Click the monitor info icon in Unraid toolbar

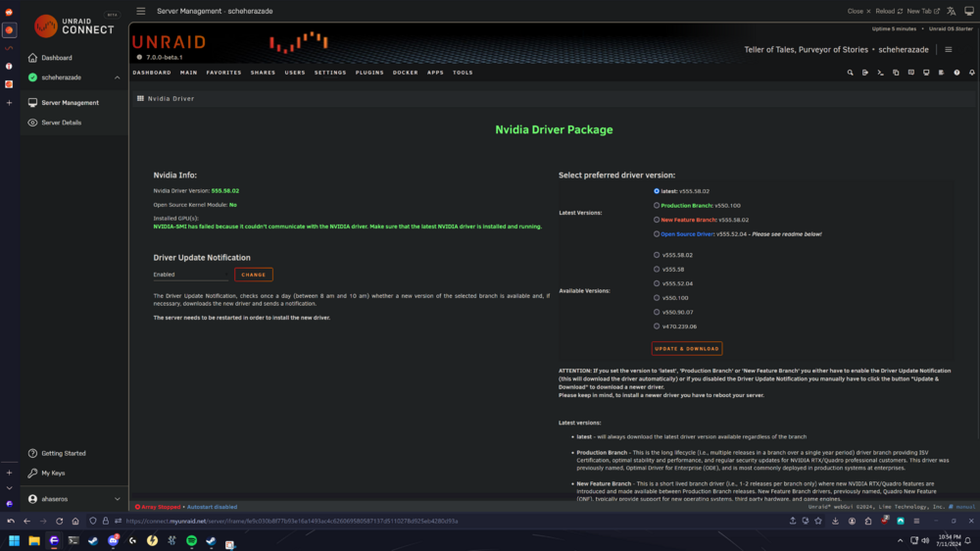[926, 73]
